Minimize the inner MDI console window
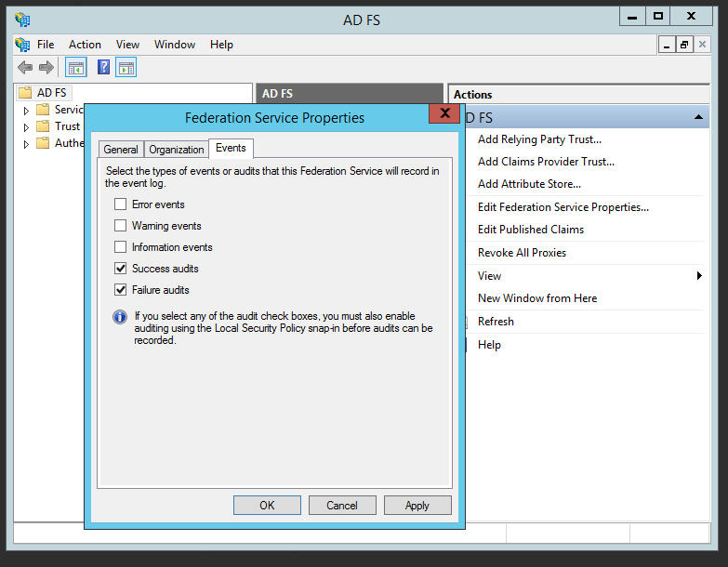 (x=667, y=45)
